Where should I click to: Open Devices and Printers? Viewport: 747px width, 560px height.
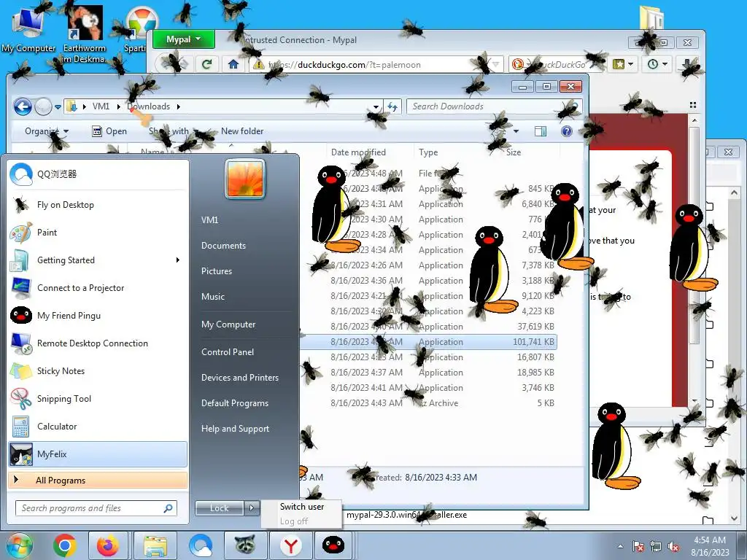pyautogui.click(x=239, y=378)
